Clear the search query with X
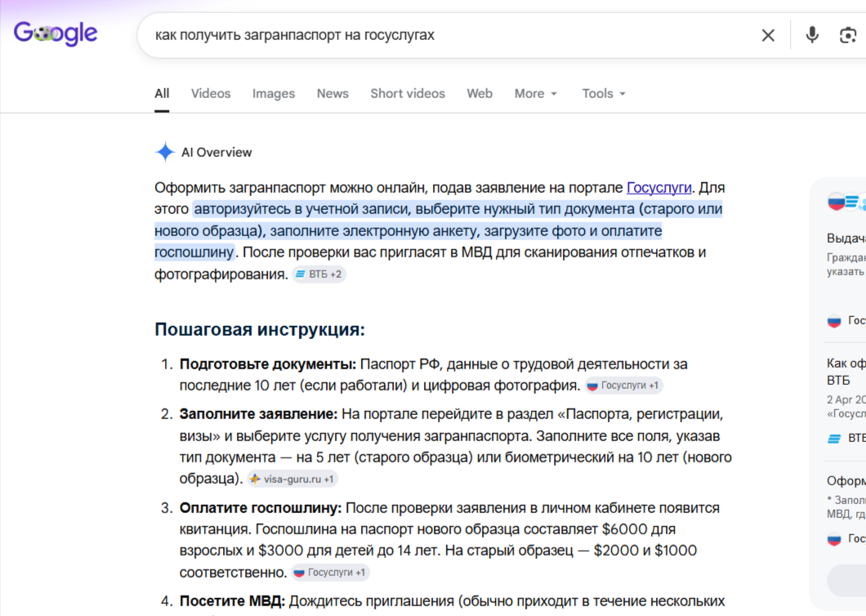This screenshot has height=616, width=866. [x=768, y=35]
